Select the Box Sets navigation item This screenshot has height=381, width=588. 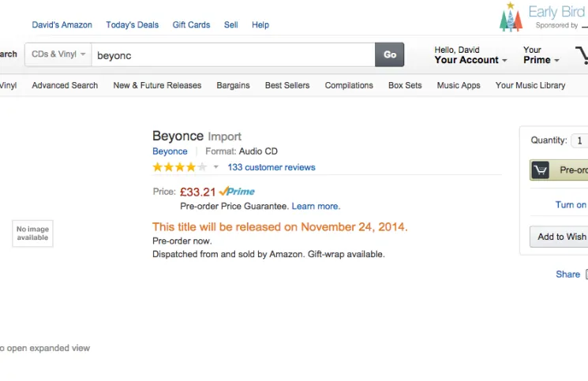click(405, 85)
